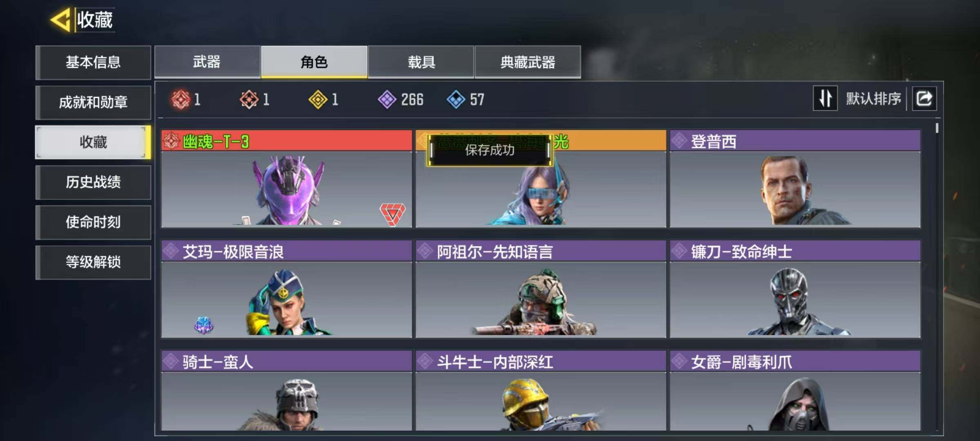Image resolution: width=980 pixels, height=441 pixels.
Task: Open the 典藏武器 tab
Action: tap(528, 62)
